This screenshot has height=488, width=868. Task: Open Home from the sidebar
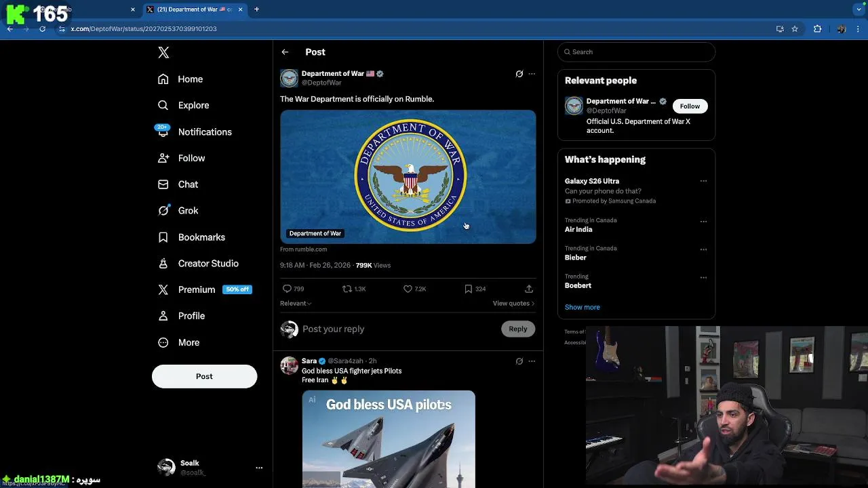click(x=180, y=79)
